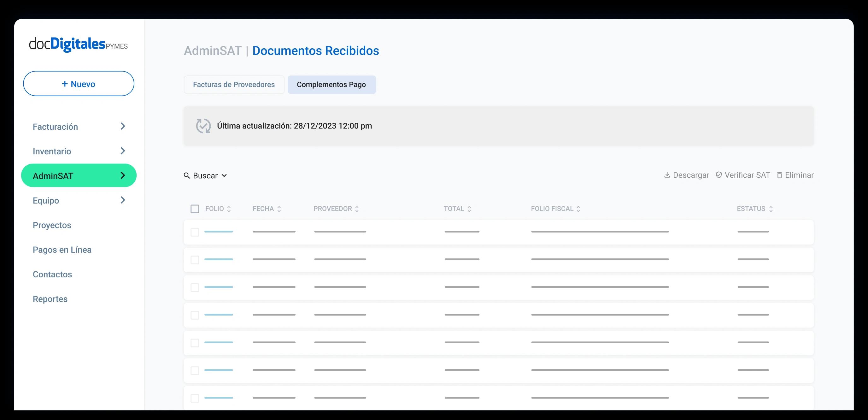Check the checkbox on the first table row
Screen dimensions: 868x420
point(195,232)
